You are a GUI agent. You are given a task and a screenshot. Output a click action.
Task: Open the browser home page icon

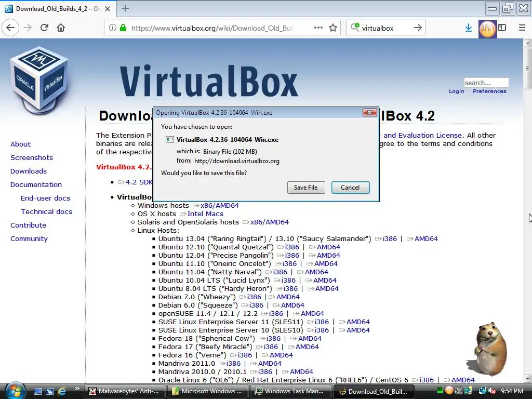(61, 28)
